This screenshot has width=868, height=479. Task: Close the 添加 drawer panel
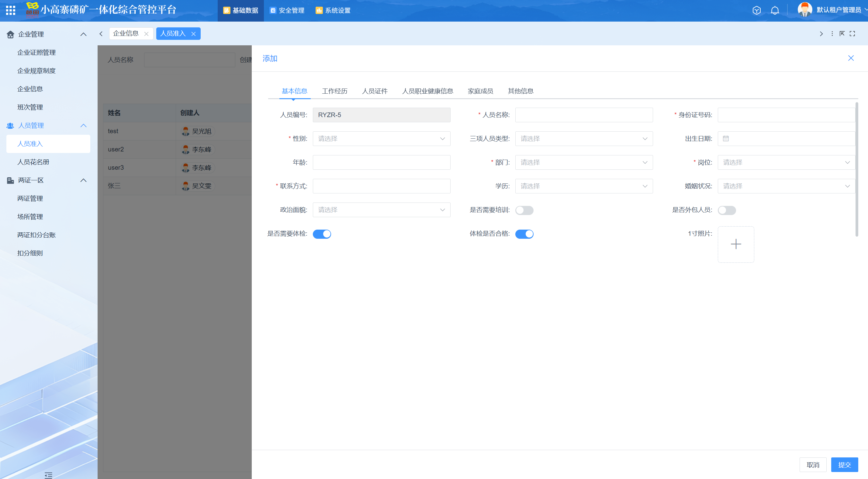point(851,58)
